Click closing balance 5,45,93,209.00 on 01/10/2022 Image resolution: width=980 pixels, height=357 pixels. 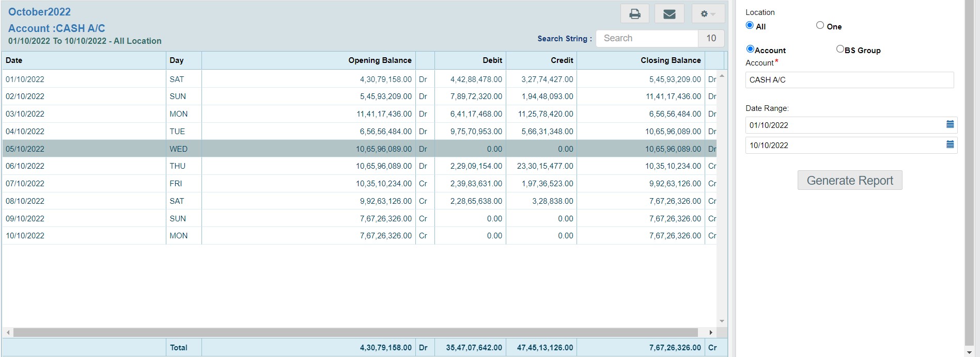tap(675, 79)
